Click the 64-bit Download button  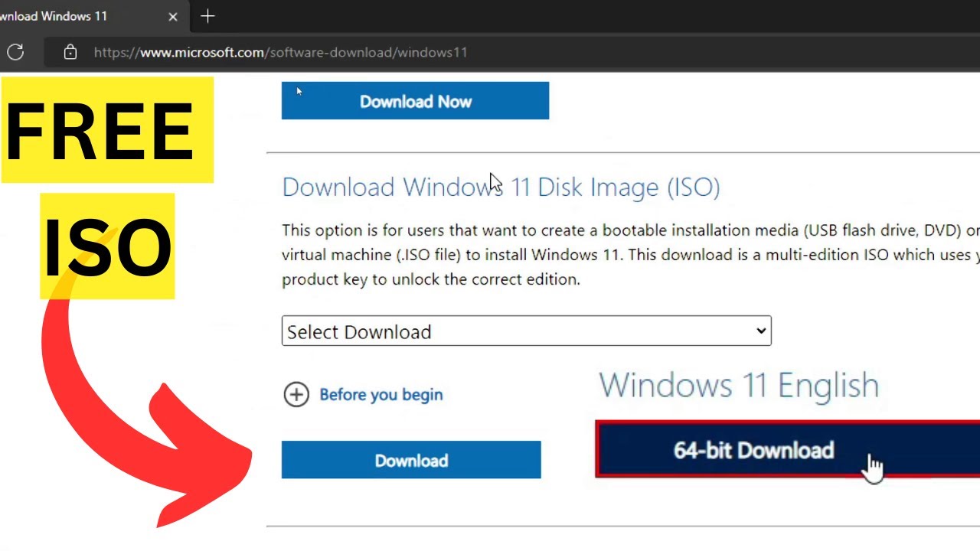[x=788, y=450]
